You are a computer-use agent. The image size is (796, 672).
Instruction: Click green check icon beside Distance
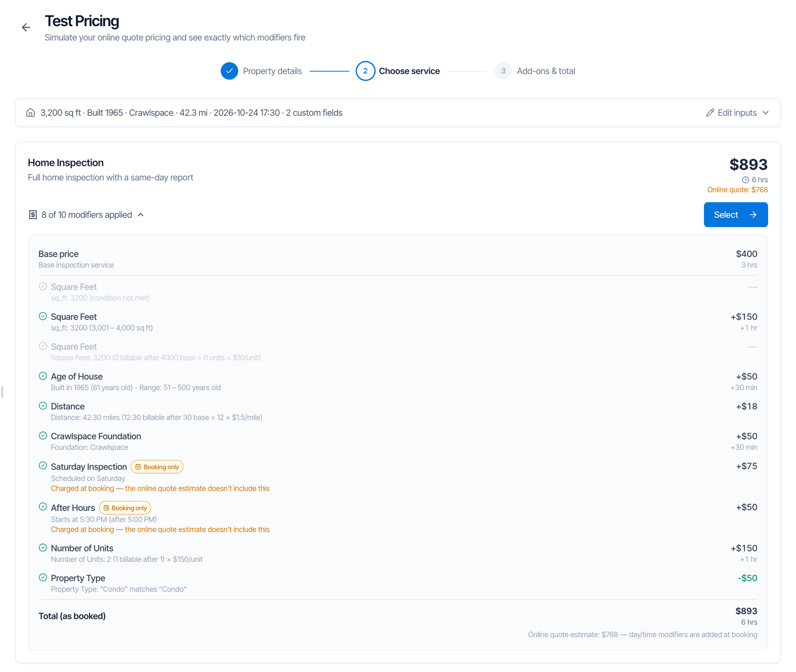click(43, 406)
